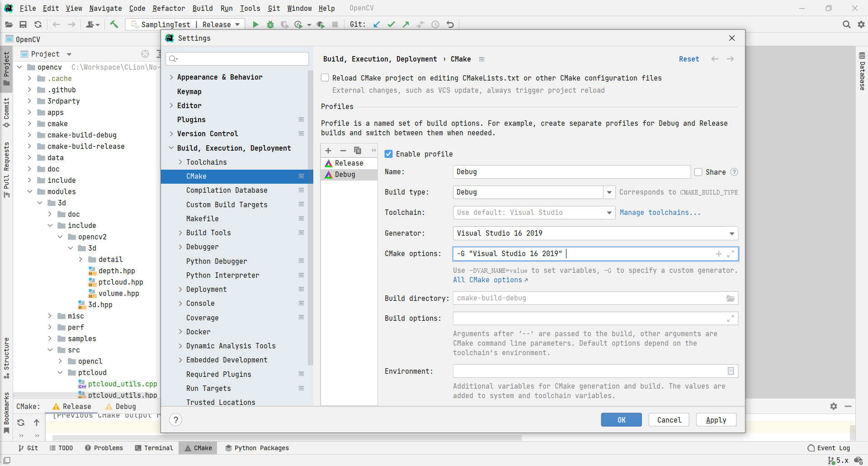This screenshot has width=868, height=466.
Task: Click the Apply button
Action: click(716, 419)
